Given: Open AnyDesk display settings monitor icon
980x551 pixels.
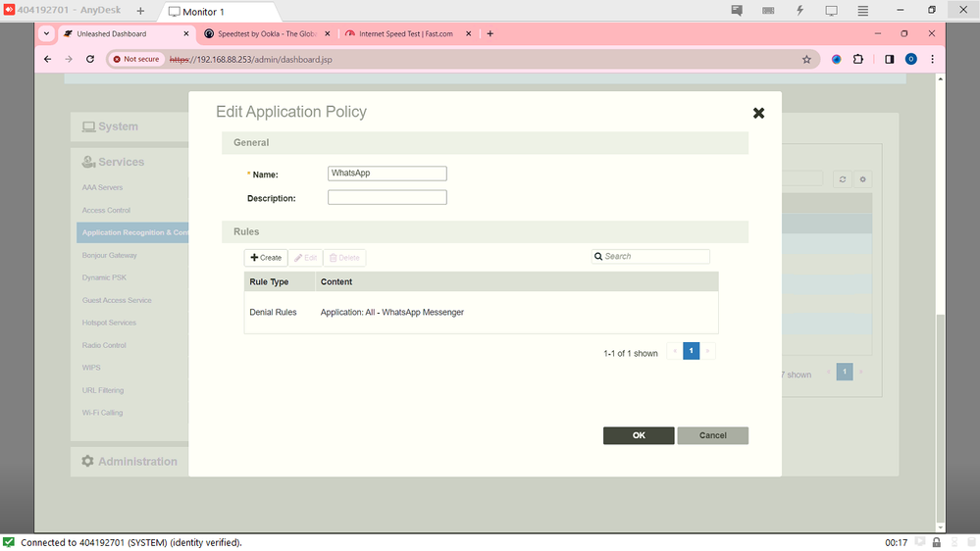Looking at the screenshot, I should [x=831, y=11].
